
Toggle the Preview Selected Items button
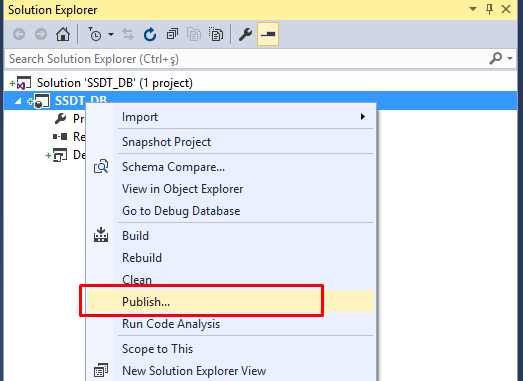click(x=268, y=34)
